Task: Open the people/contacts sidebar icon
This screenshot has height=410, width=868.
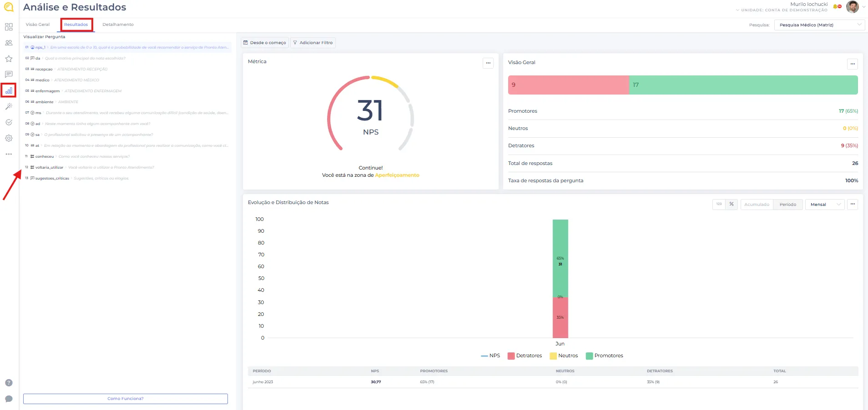Action: click(9, 43)
